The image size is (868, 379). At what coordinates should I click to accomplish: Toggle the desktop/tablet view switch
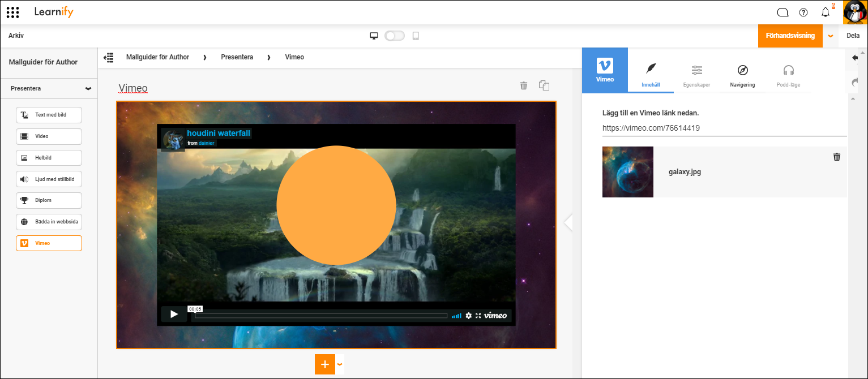click(395, 36)
